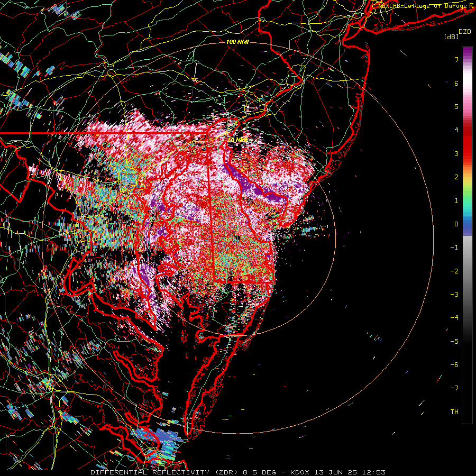Click the "-5" value on the color scale
Viewport: 476px width, 476px height.
(x=454, y=342)
